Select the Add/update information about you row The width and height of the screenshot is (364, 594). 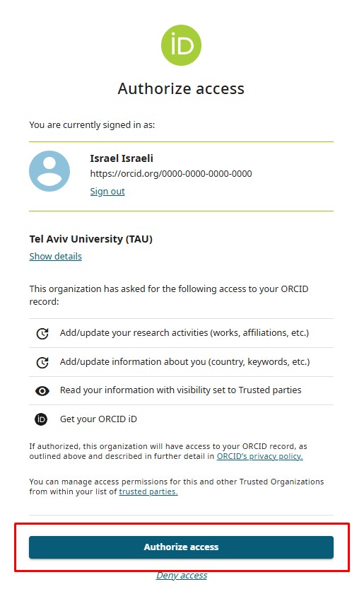(181, 362)
